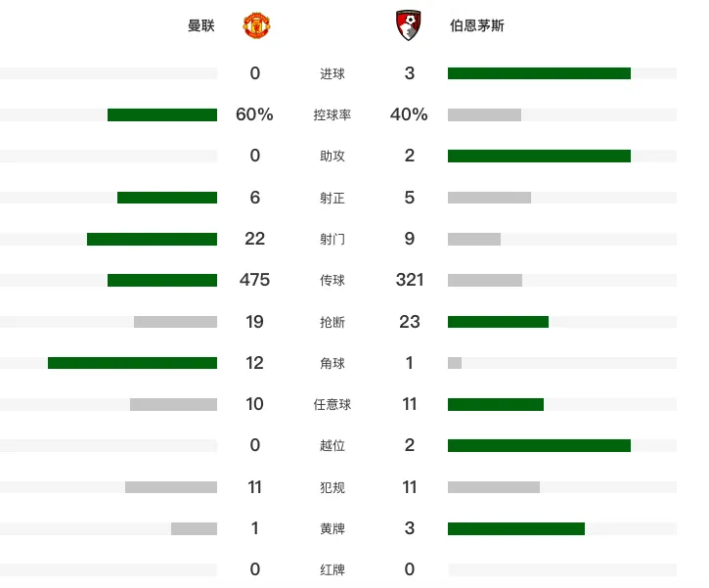Click Manchester United's 22 射门 value

(x=254, y=239)
